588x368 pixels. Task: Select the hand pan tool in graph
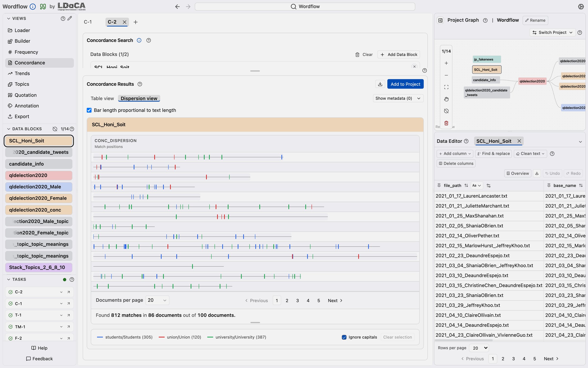pyautogui.click(x=446, y=99)
